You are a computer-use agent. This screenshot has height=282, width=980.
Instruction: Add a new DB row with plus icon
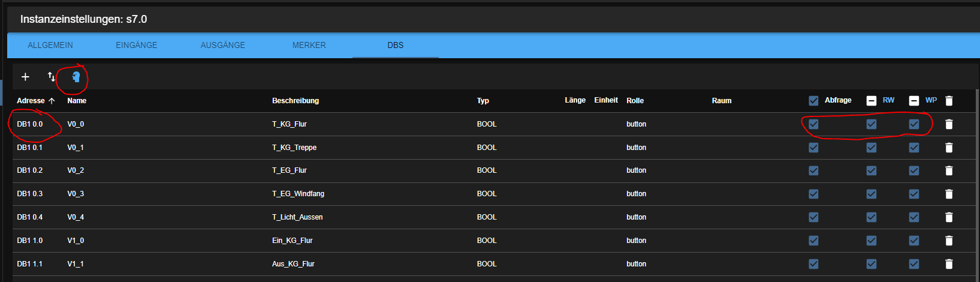click(x=25, y=77)
